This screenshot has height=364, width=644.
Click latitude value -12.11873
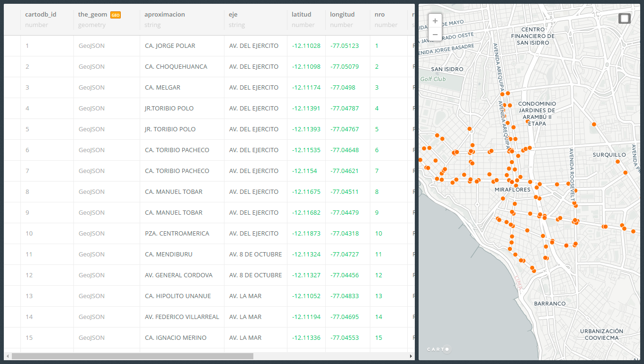[x=306, y=234]
